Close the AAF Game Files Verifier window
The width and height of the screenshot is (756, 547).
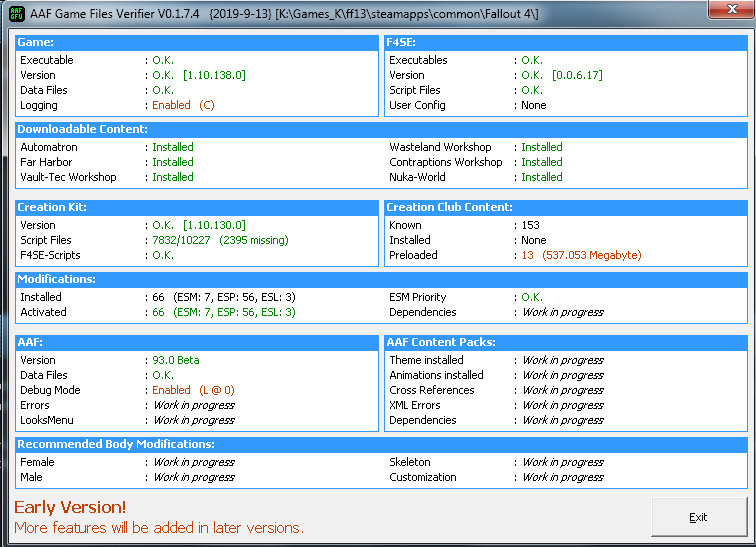click(731, 9)
